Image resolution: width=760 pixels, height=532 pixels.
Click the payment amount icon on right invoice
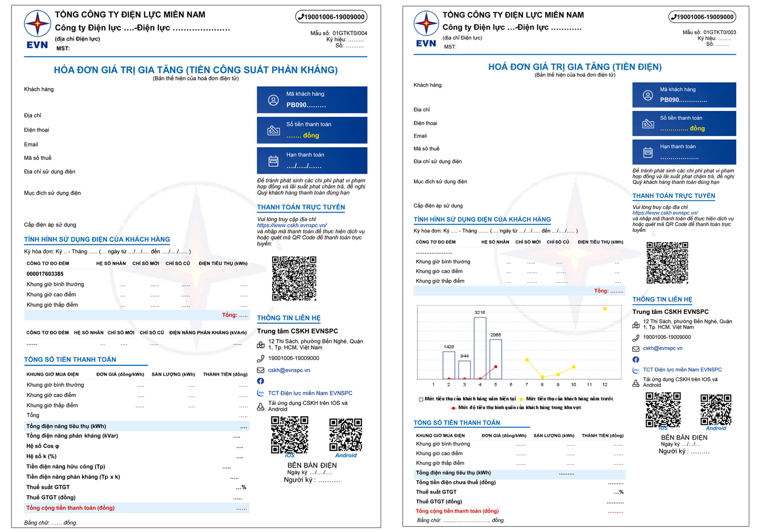coord(648,124)
